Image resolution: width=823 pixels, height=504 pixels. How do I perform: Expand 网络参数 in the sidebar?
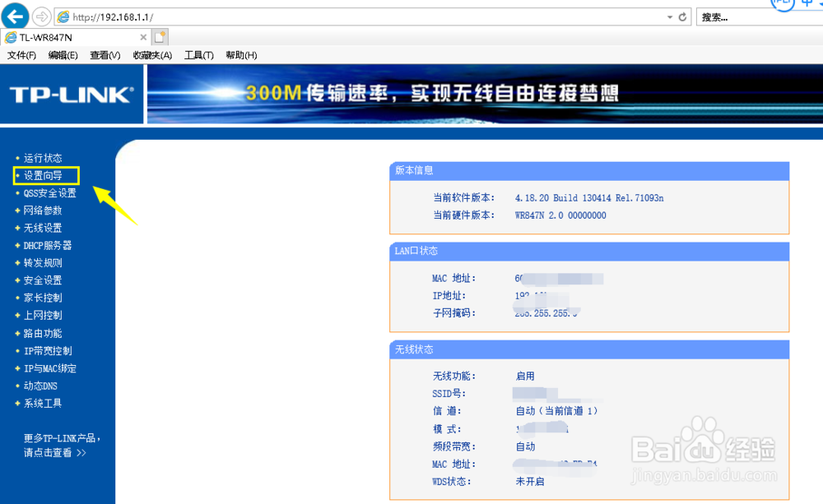coord(43,210)
